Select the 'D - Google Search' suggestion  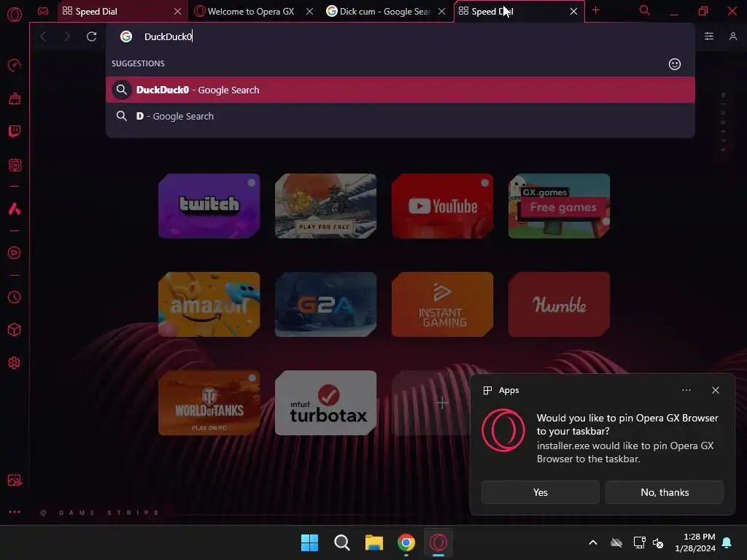(x=400, y=116)
